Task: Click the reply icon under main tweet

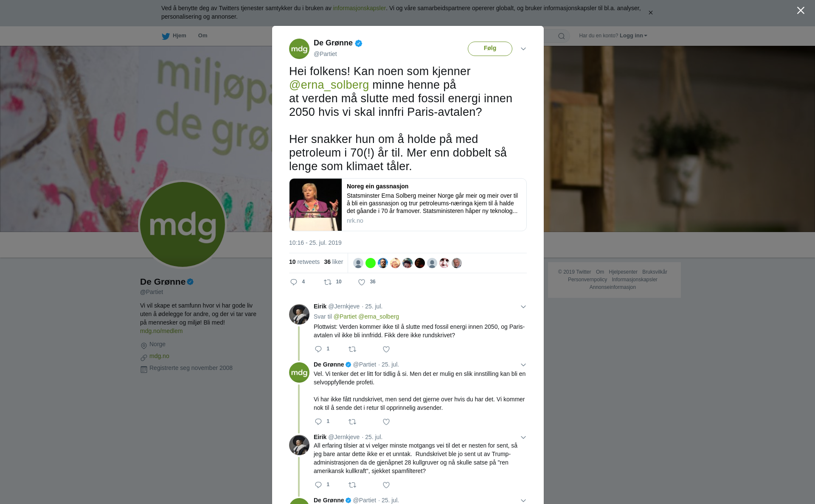Action: (x=294, y=282)
